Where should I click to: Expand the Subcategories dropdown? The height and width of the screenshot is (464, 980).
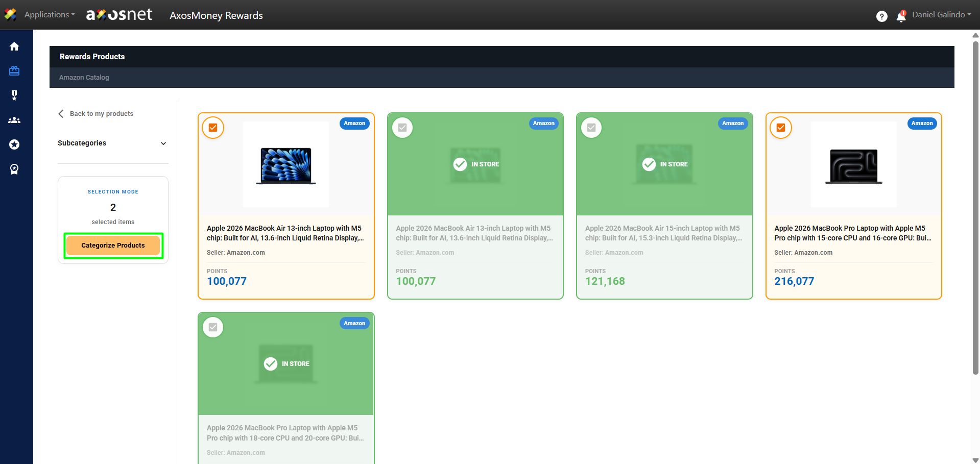coord(112,143)
